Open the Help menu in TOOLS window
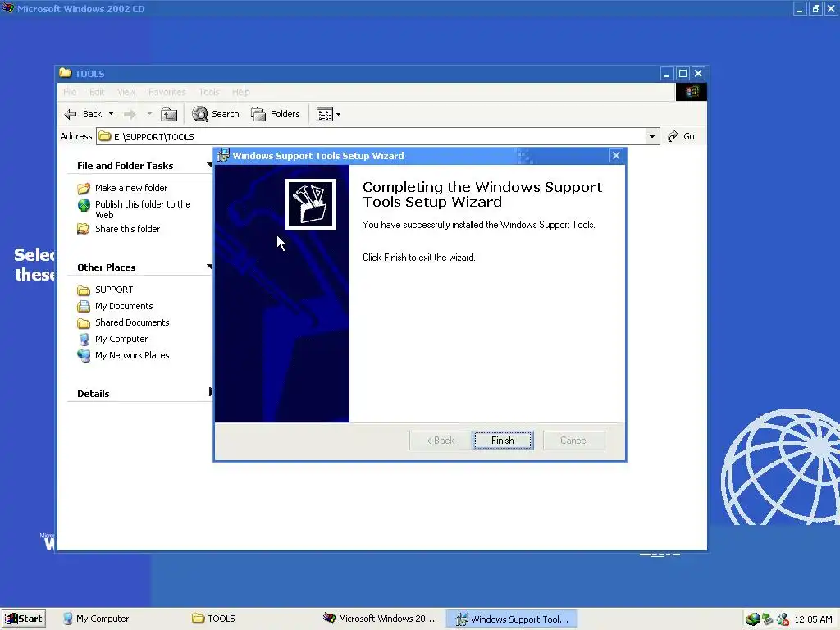Screen dimensions: 840x630 241,92
